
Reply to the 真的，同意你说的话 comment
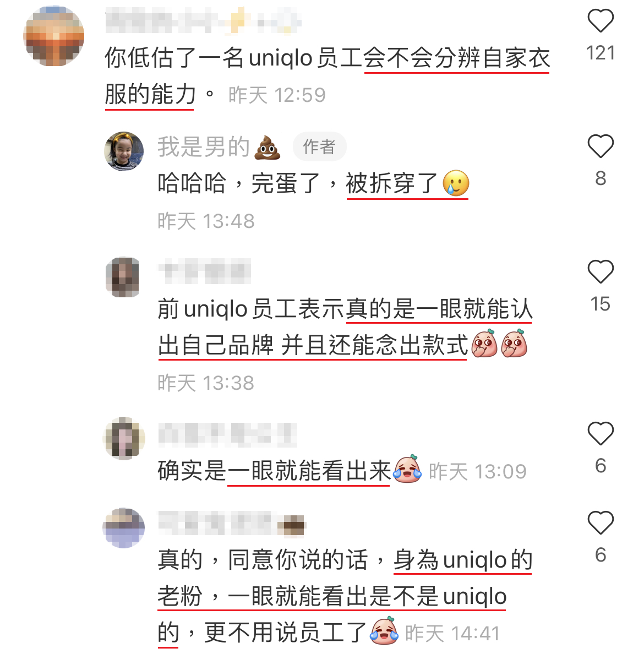click(345, 596)
